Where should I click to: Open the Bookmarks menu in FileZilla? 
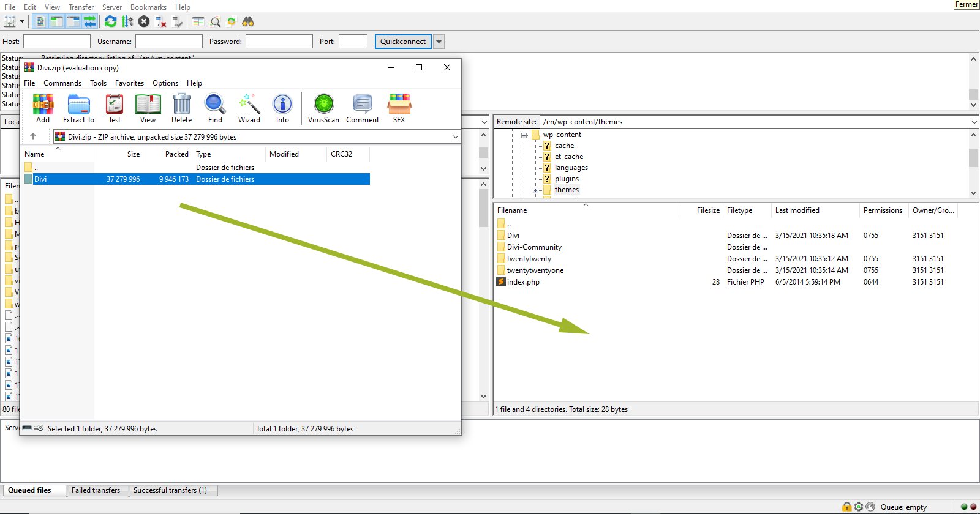(148, 7)
